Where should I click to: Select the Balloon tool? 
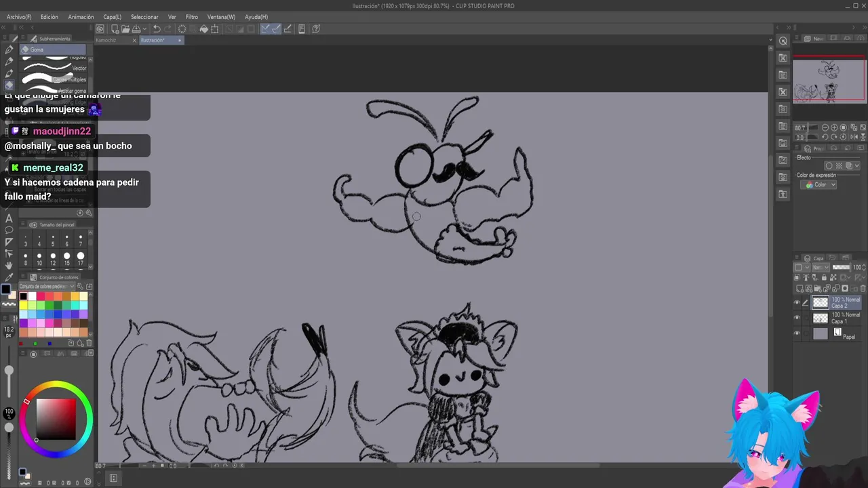tap(9, 230)
